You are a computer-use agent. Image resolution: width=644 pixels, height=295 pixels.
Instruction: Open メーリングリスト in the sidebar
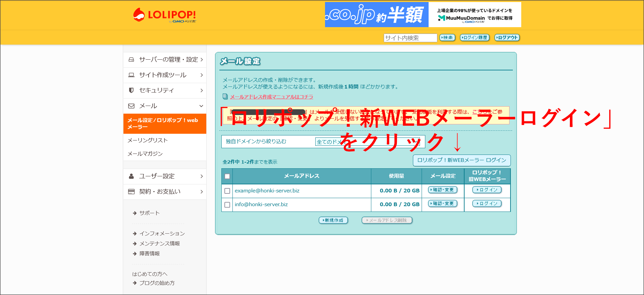tap(148, 140)
